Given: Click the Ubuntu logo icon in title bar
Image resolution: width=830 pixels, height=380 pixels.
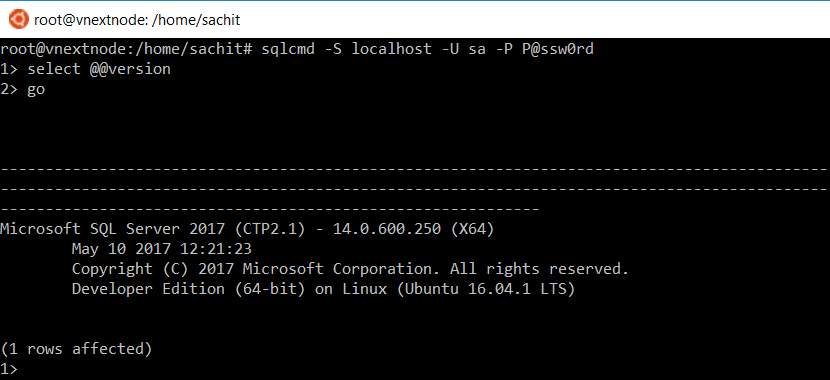Looking at the screenshot, I should click(19, 20).
